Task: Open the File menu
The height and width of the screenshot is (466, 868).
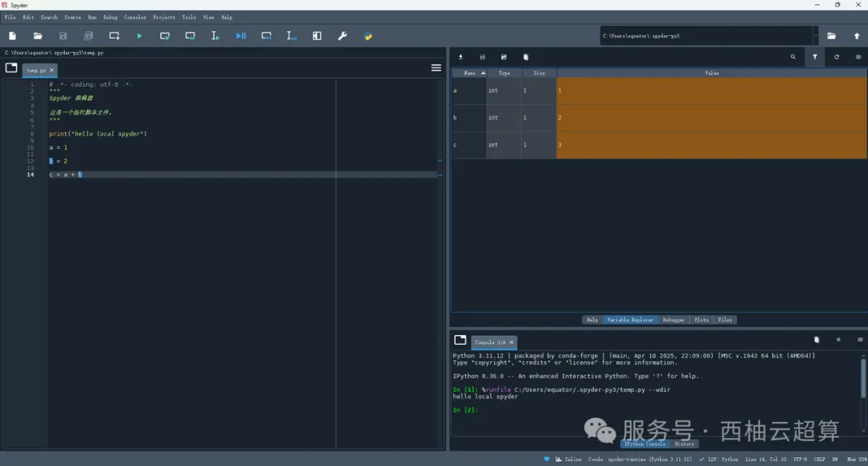Action: 10,17
